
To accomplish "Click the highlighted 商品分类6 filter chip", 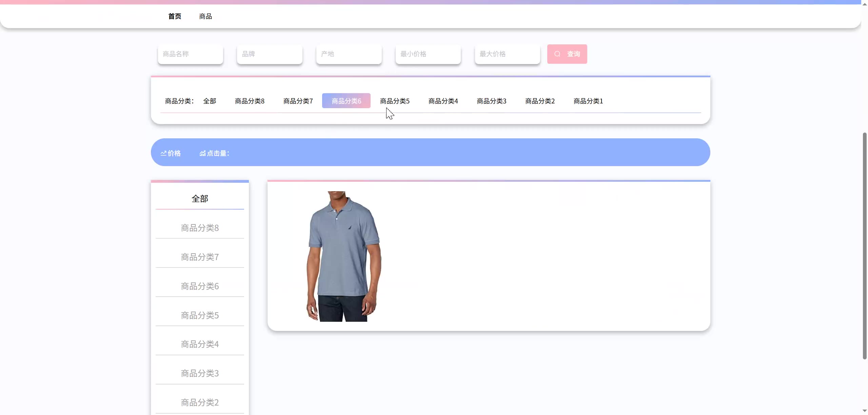I will [x=346, y=101].
